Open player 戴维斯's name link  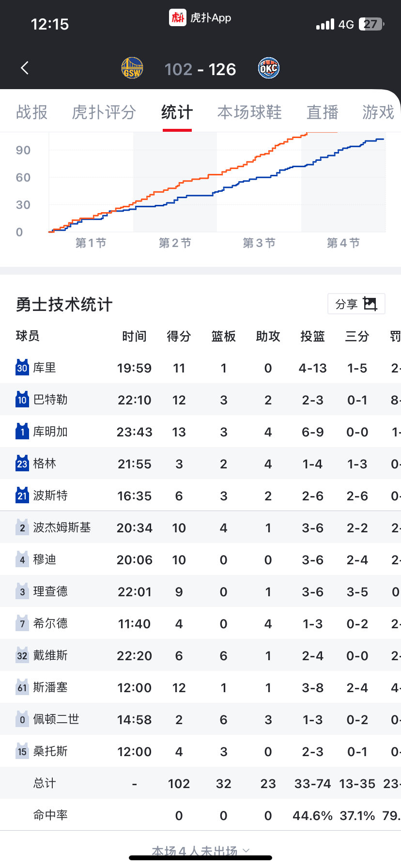(x=50, y=655)
